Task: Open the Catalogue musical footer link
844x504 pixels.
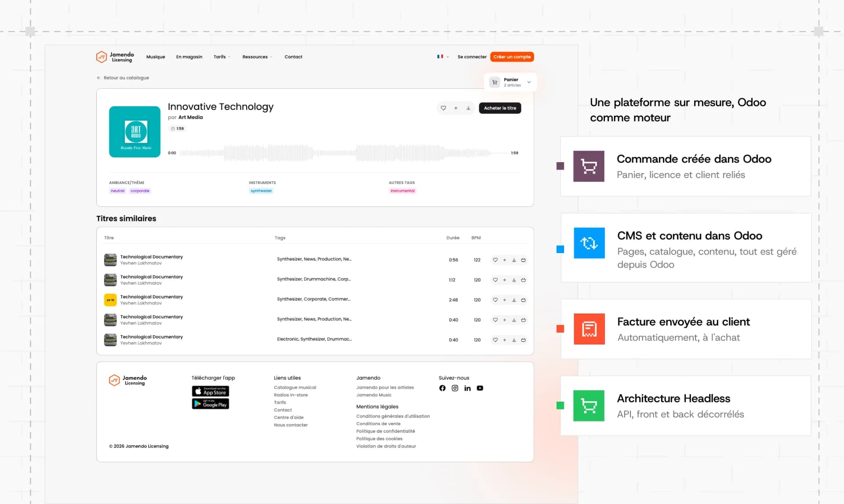Action: pos(295,388)
